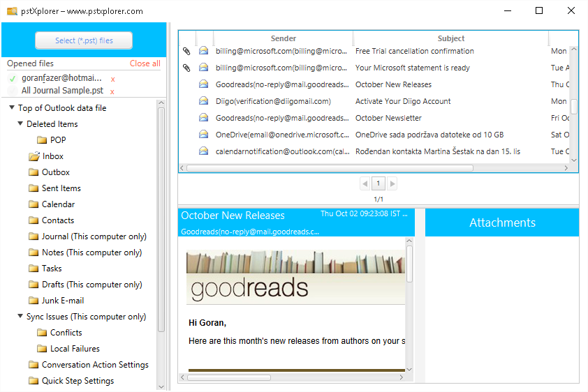Sort by the Subject column header
Screen dimensions: 588x392
pos(450,38)
